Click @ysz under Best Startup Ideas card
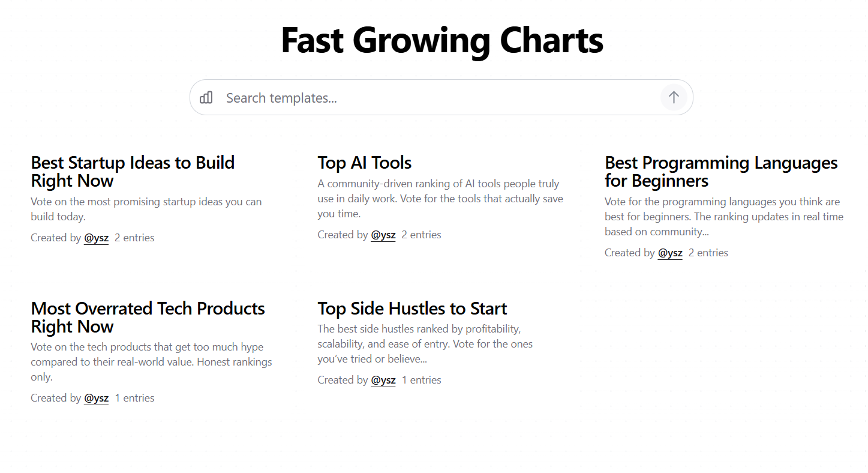868x473 pixels. (x=96, y=237)
